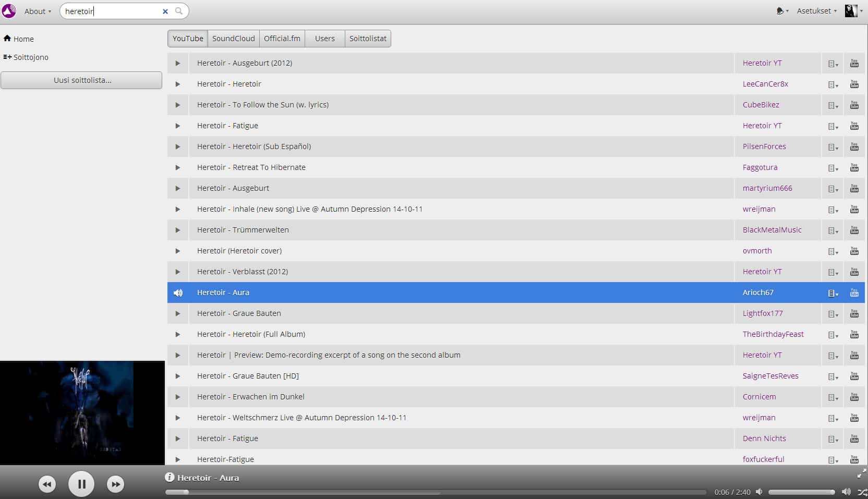Clear the search field with the X icon

pyautogui.click(x=165, y=11)
